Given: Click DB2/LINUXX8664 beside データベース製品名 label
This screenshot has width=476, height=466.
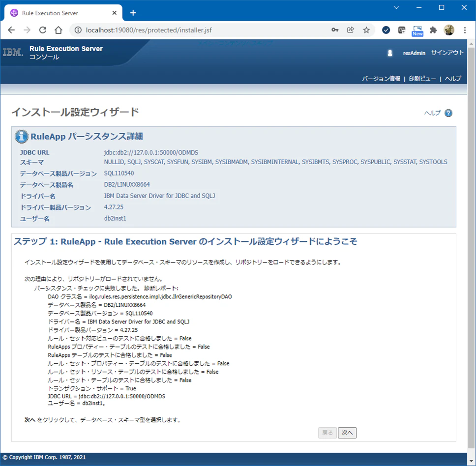Looking at the screenshot, I should 127,184.
